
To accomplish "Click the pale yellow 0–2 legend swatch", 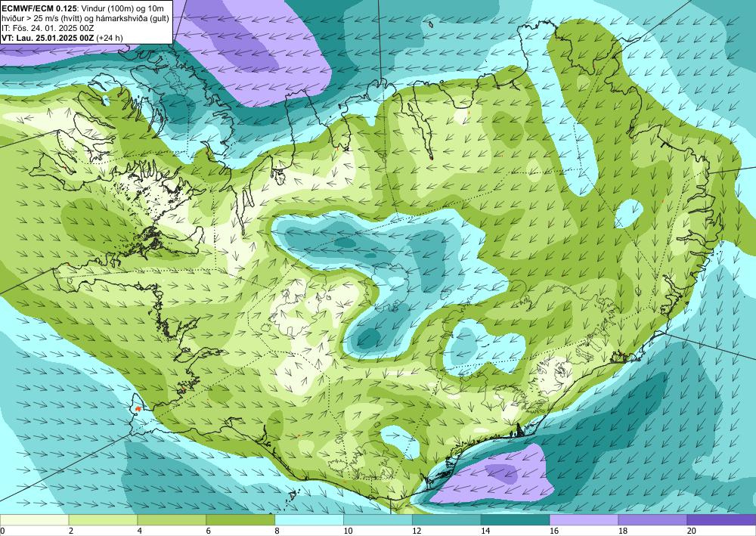I will point(34,520).
